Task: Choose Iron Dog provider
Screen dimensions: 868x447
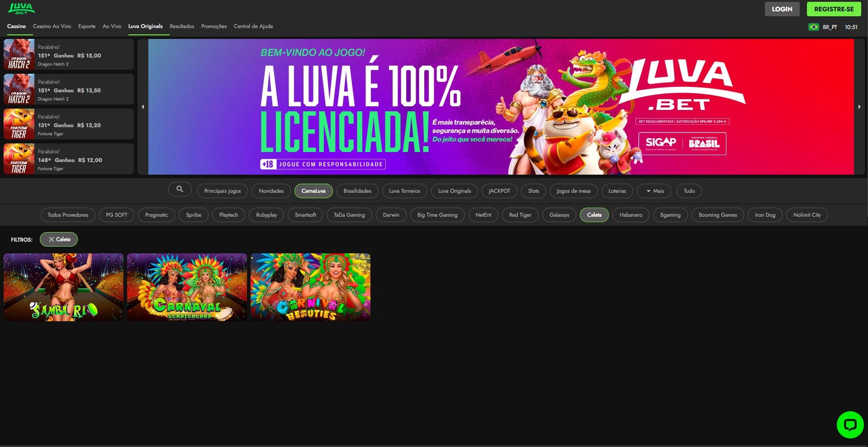Action: coord(765,215)
